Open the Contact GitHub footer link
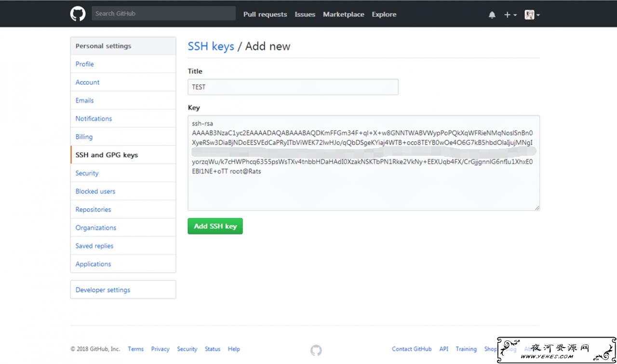The image size is (617, 364). click(412, 349)
